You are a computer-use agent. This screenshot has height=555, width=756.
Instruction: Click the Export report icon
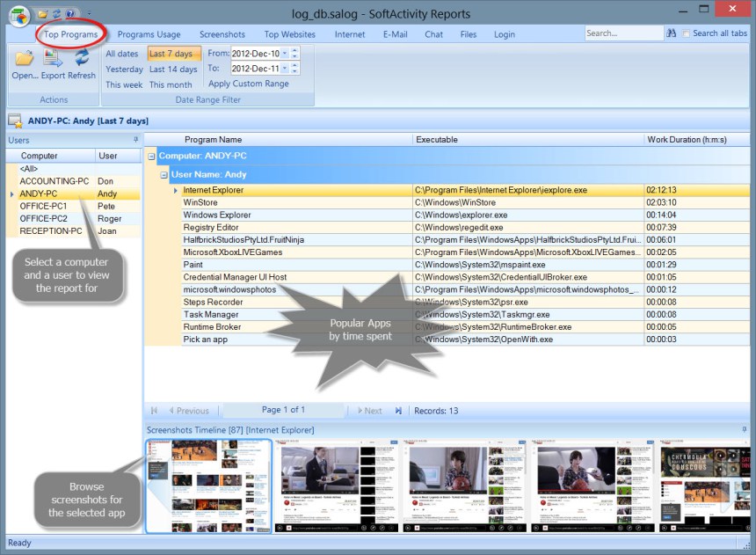pyautogui.click(x=53, y=59)
